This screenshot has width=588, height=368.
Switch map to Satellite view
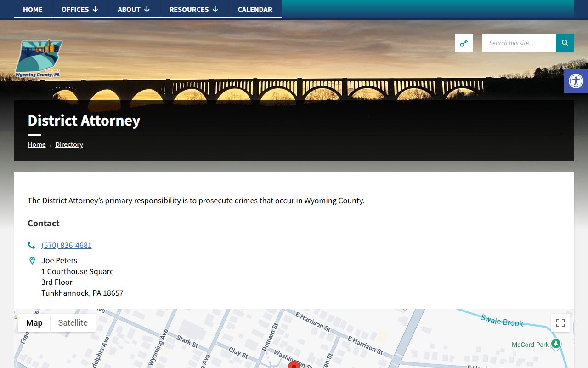(73, 323)
